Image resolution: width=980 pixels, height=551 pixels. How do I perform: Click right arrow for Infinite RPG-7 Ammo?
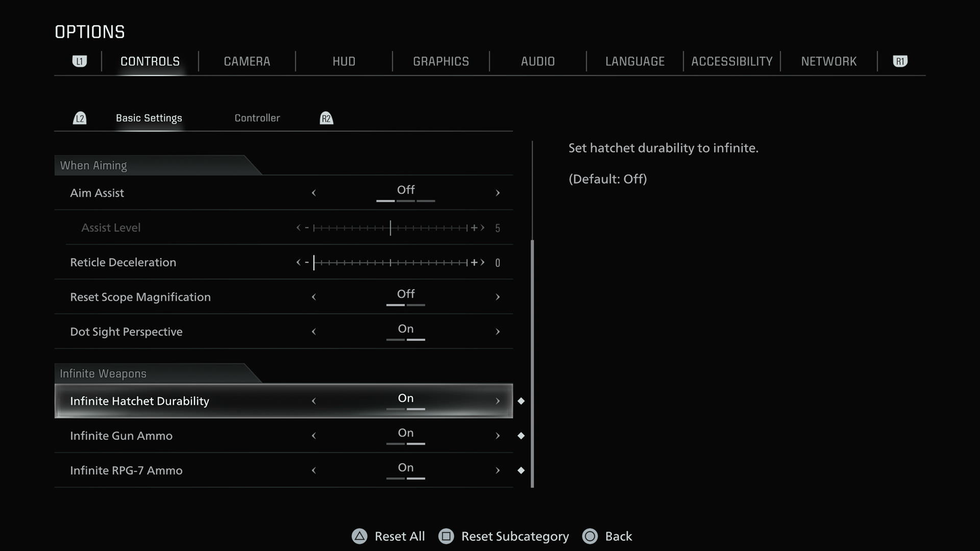tap(498, 470)
